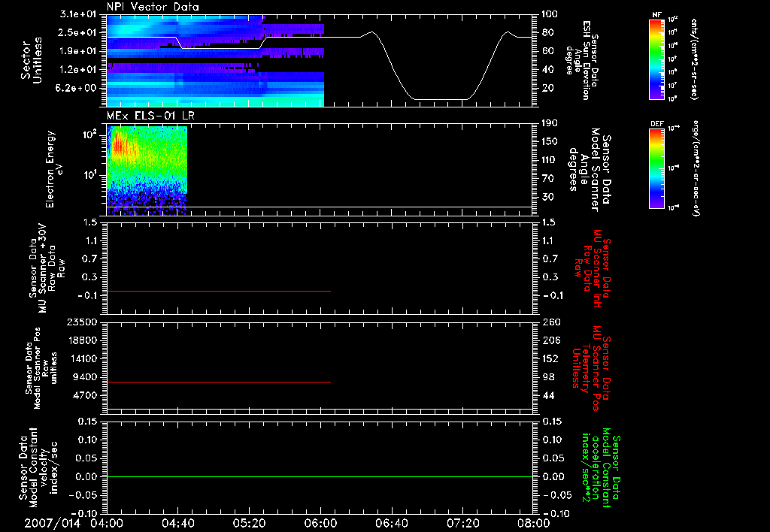Select the green "Model Constant acceleration" title
Screen dimensions: 770x532
click(602, 467)
